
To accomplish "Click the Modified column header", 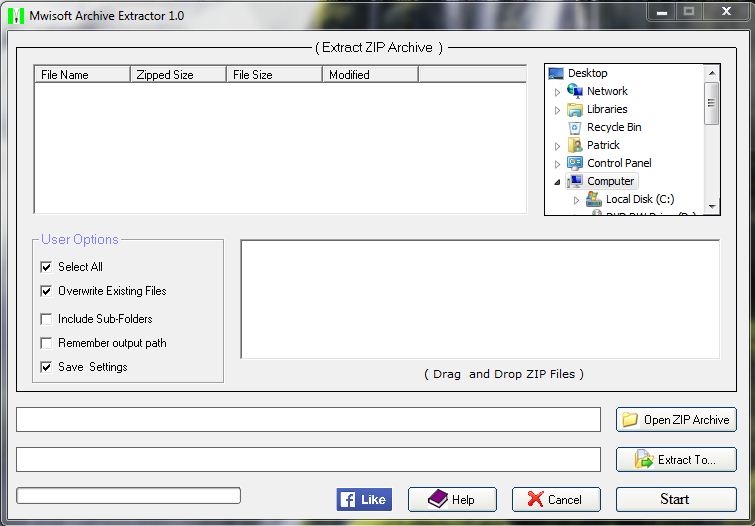I will point(370,74).
